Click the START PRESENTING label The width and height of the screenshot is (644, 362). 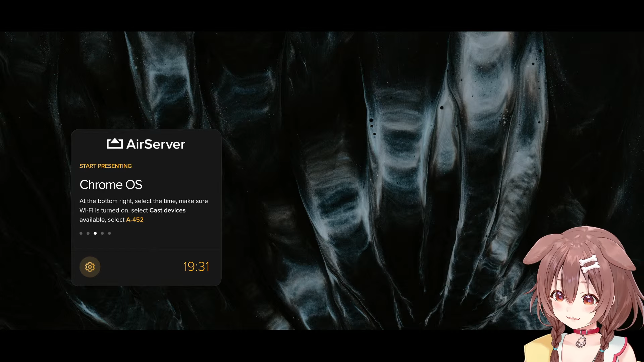(105, 166)
